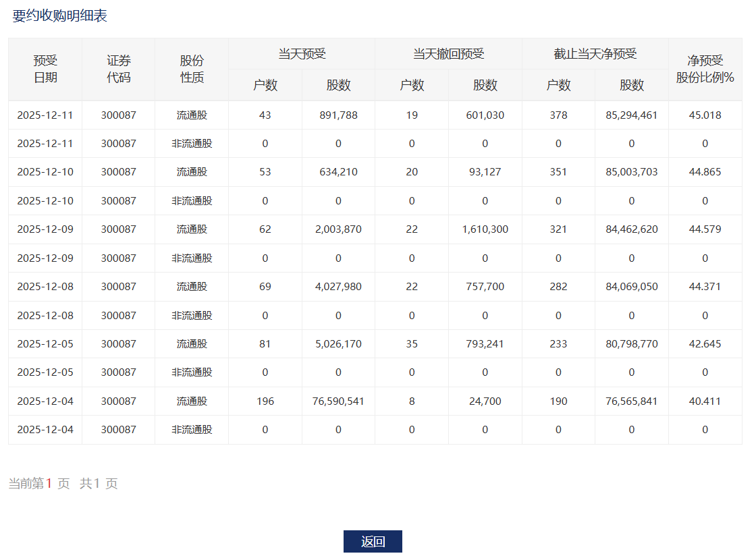
Task: Select ratio value 44.865
Action: click(705, 172)
